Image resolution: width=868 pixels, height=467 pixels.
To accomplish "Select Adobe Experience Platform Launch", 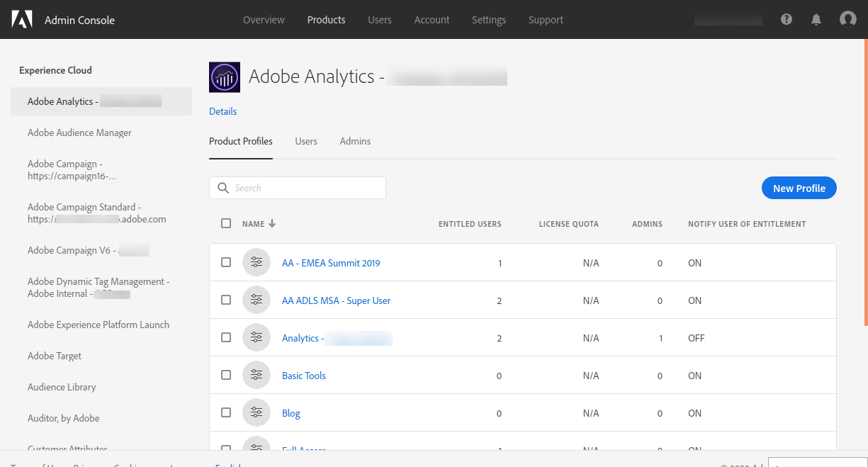I will (x=98, y=325).
